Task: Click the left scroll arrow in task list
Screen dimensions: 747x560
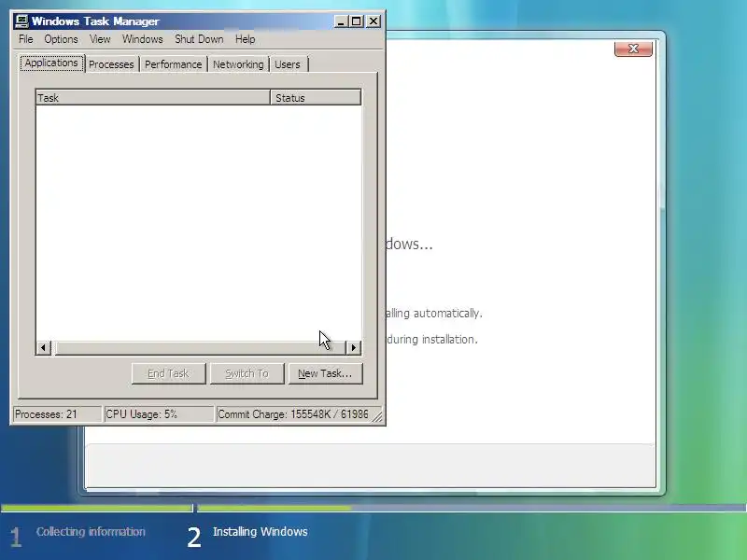Action: point(43,347)
